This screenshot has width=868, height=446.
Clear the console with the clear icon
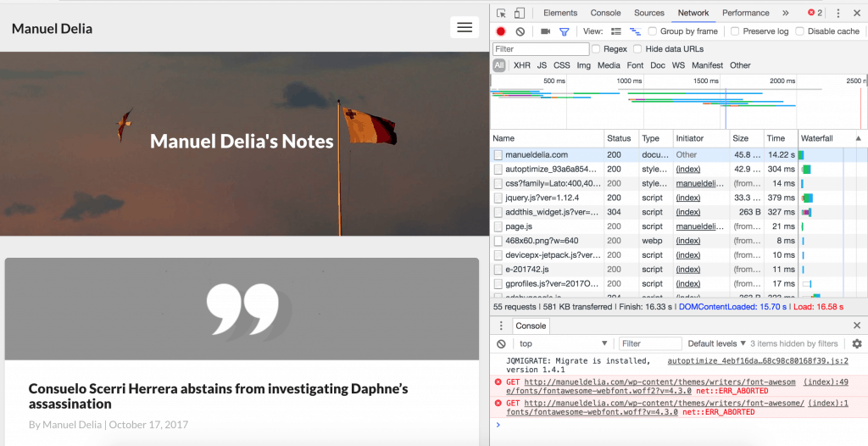pyautogui.click(x=501, y=343)
